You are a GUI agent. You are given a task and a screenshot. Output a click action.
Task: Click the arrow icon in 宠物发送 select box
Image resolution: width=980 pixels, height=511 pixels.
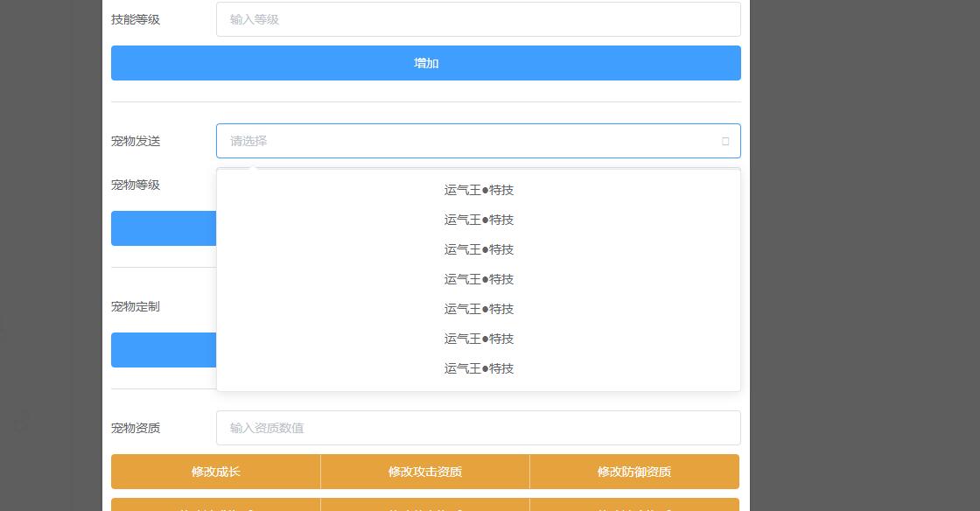724,141
